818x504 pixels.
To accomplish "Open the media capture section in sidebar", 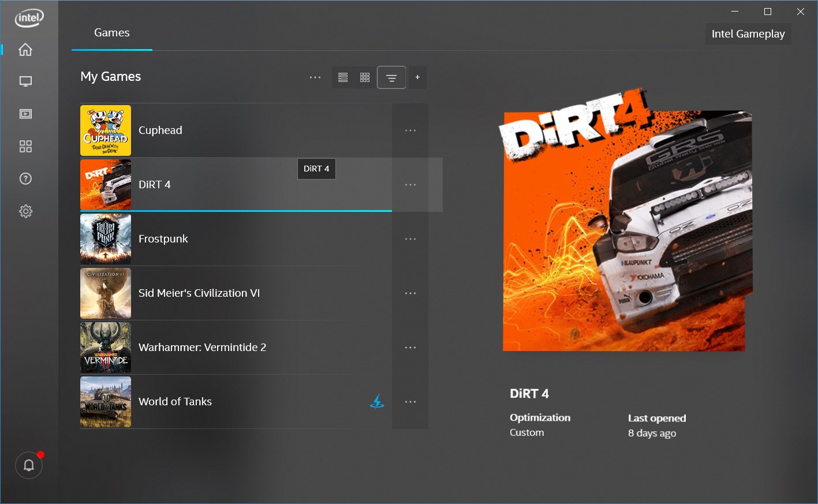I will [25, 114].
